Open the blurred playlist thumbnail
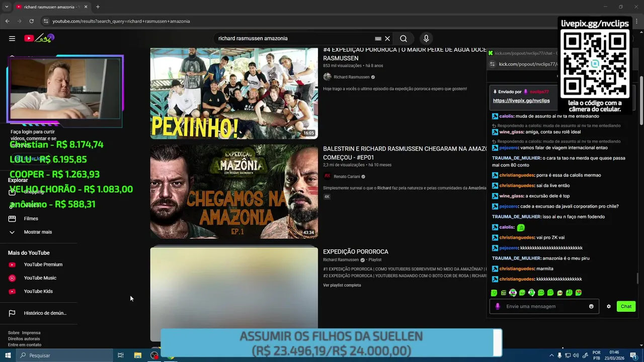The height and width of the screenshot is (362, 644). click(234, 294)
